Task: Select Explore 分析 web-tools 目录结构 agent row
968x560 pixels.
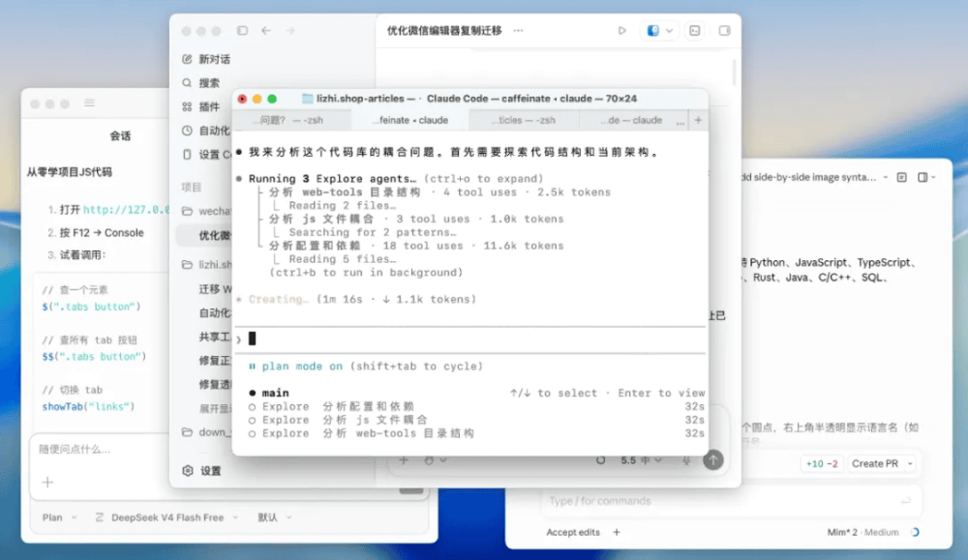Action: pyautogui.click(x=476, y=433)
